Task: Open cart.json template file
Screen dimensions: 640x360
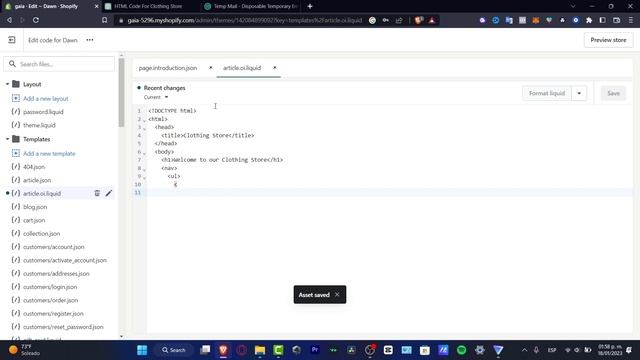Action: pos(34,220)
